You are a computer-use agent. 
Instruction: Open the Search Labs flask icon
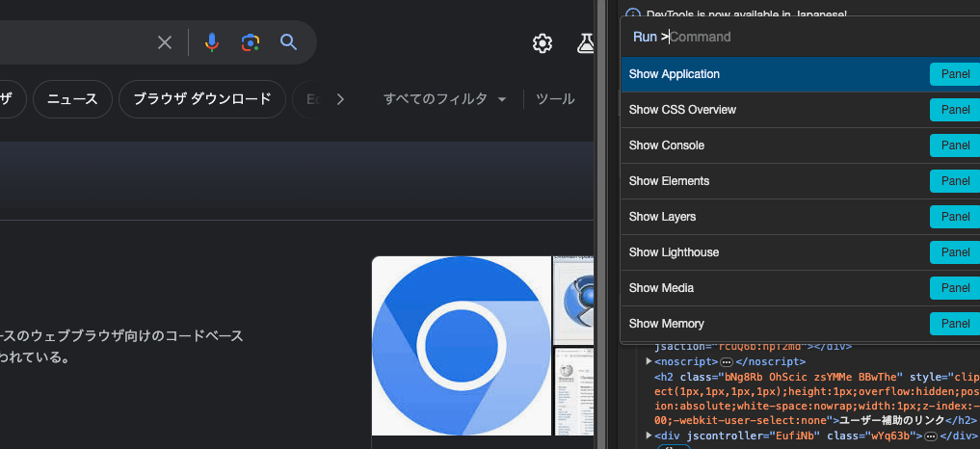[x=586, y=43]
